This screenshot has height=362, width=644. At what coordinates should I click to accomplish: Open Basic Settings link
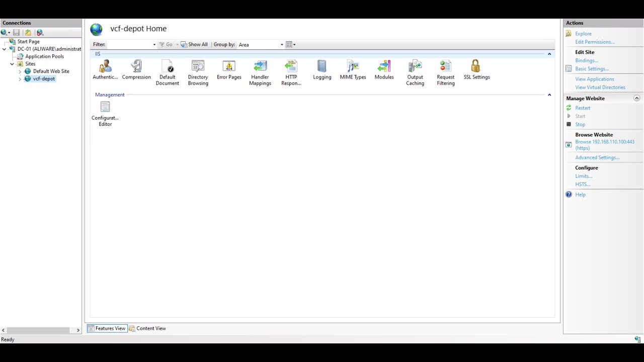click(592, 69)
